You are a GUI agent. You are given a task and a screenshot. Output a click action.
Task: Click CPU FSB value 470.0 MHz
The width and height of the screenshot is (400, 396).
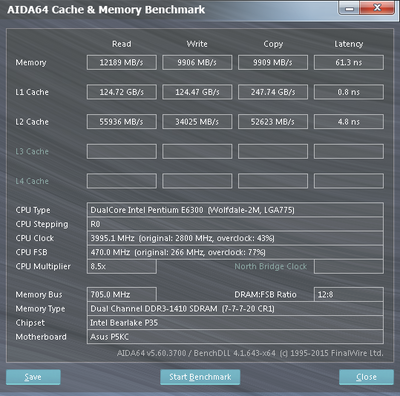click(235, 252)
